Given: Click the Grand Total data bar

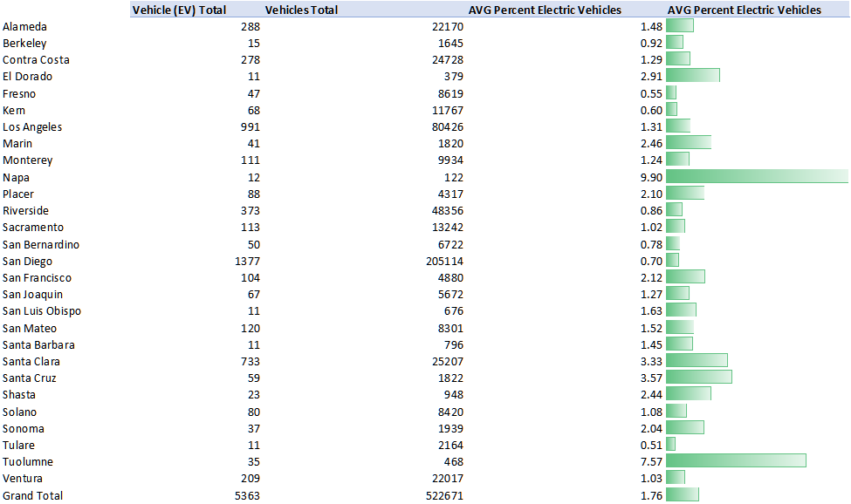Looking at the screenshot, I should coord(682,495).
